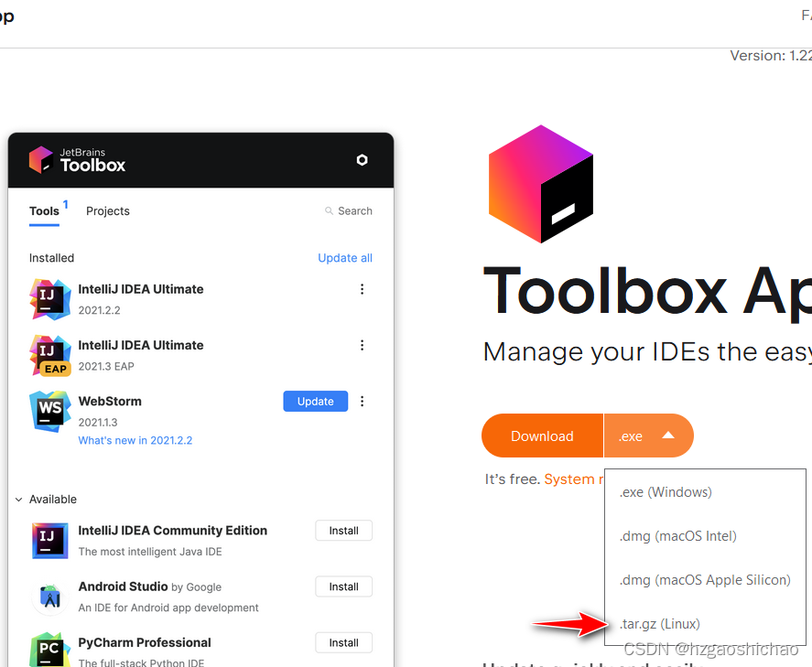The height and width of the screenshot is (667, 812).
Task: Open the System requirements link
Action: [x=574, y=479]
